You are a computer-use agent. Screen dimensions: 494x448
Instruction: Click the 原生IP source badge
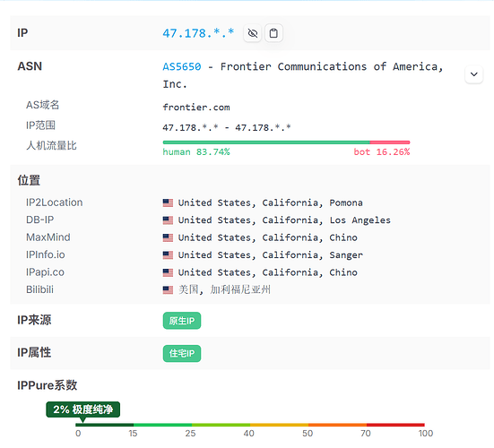tap(182, 321)
